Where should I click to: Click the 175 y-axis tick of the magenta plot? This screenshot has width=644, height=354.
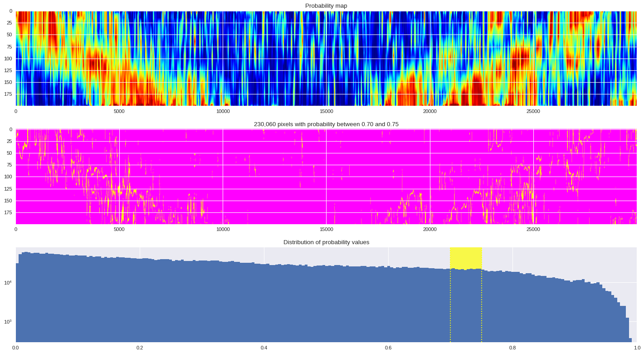point(8,212)
